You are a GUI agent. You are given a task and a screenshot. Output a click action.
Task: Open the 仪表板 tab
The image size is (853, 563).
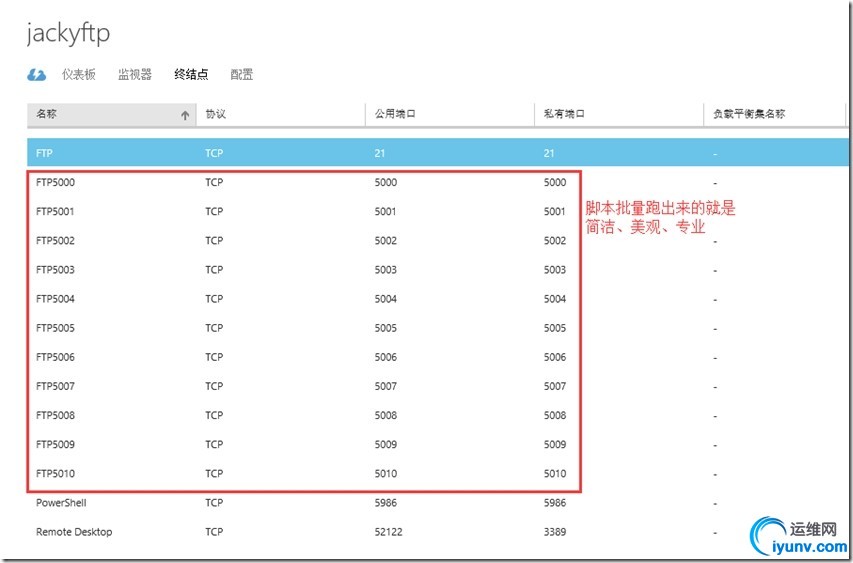pos(79,75)
